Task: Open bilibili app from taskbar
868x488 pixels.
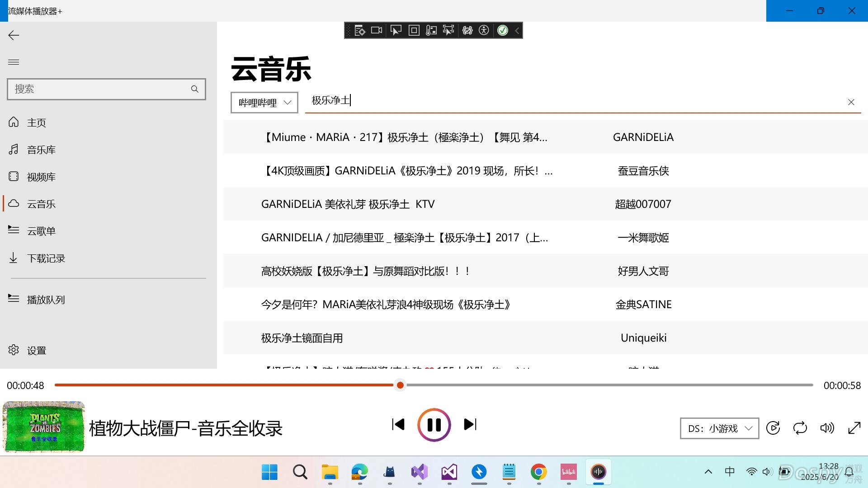Action: (x=569, y=472)
